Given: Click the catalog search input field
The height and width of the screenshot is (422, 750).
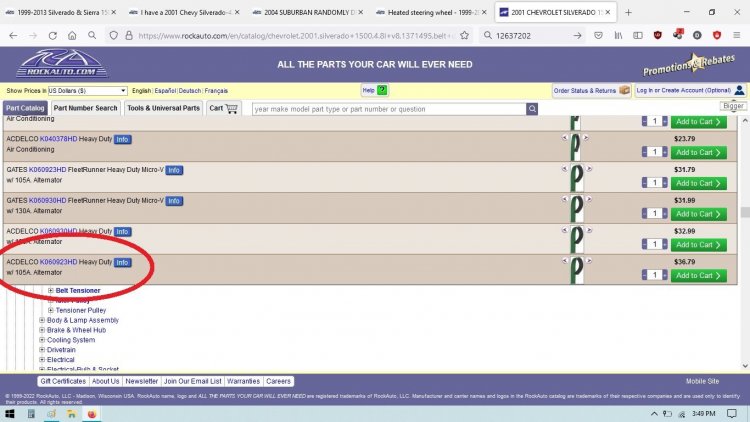Looking at the screenshot, I should coord(389,109).
